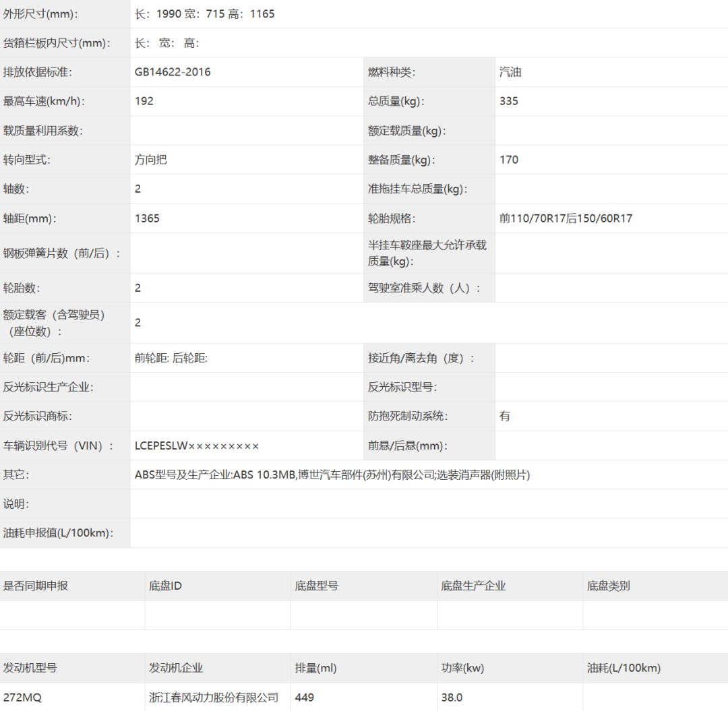Click the 最高车速(km/h) label
728x711 pixels.
(x=44, y=101)
